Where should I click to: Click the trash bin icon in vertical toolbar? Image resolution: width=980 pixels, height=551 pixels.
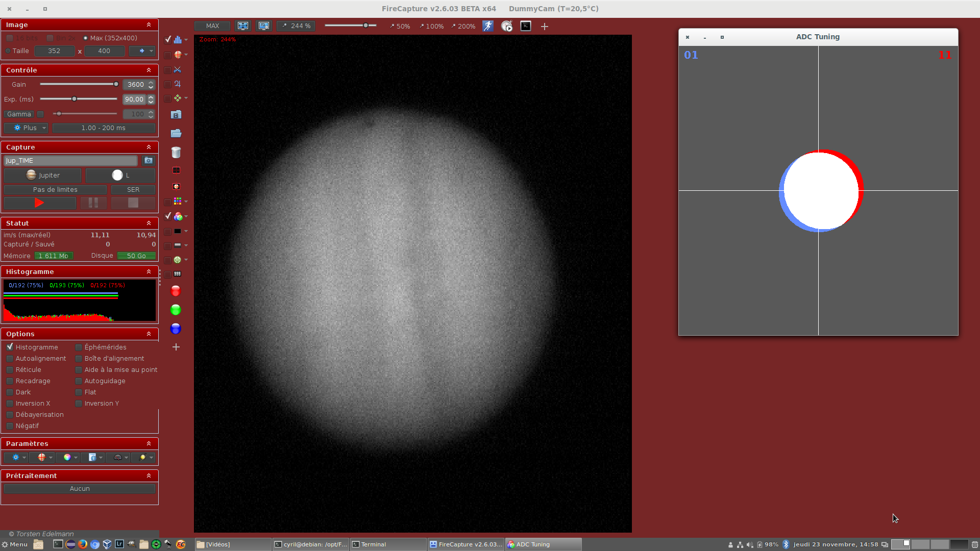point(176,153)
